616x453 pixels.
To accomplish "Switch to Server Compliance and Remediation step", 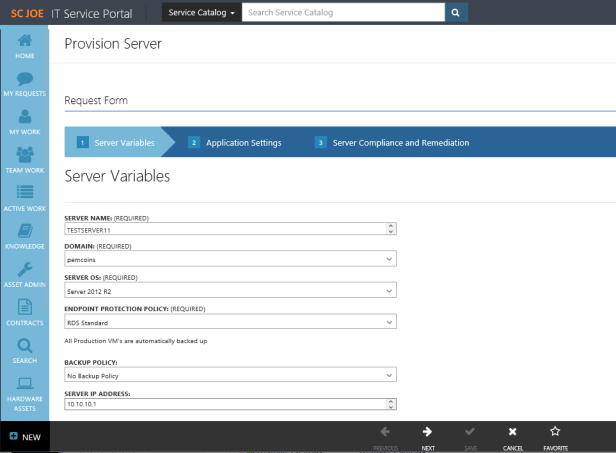I will (x=400, y=143).
